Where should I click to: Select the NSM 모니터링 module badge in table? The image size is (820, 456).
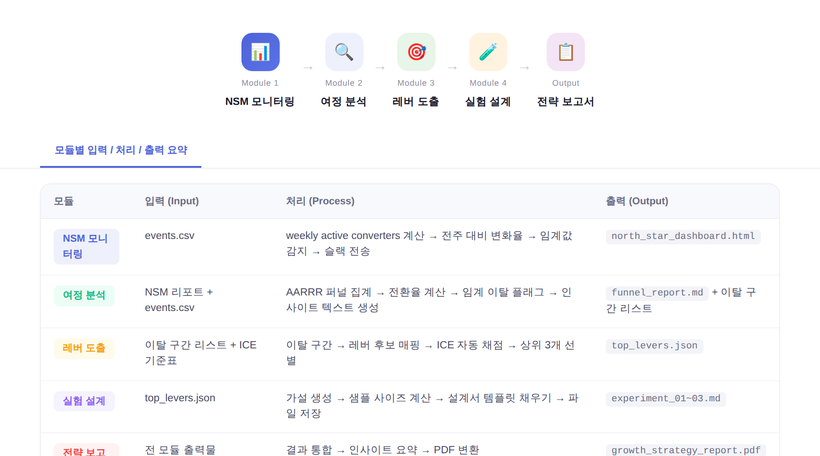[x=86, y=246]
